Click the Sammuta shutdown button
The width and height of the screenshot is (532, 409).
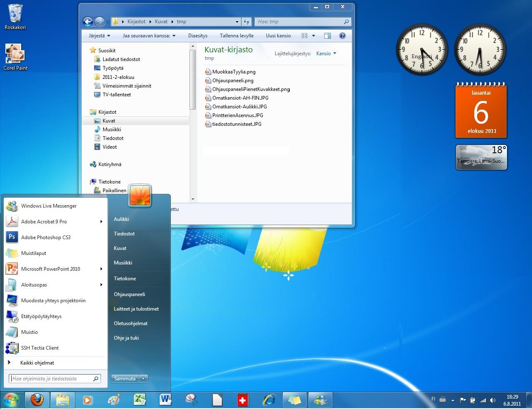(x=125, y=378)
